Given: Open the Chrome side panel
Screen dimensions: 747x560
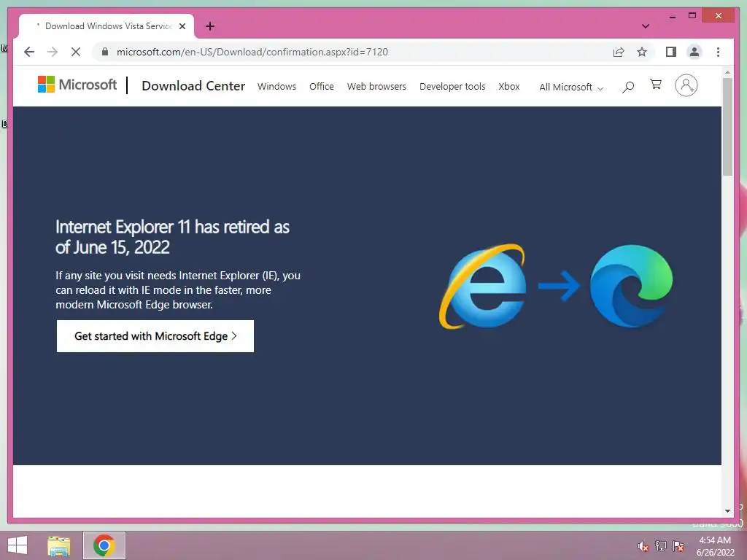Looking at the screenshot, I should 671,52.
